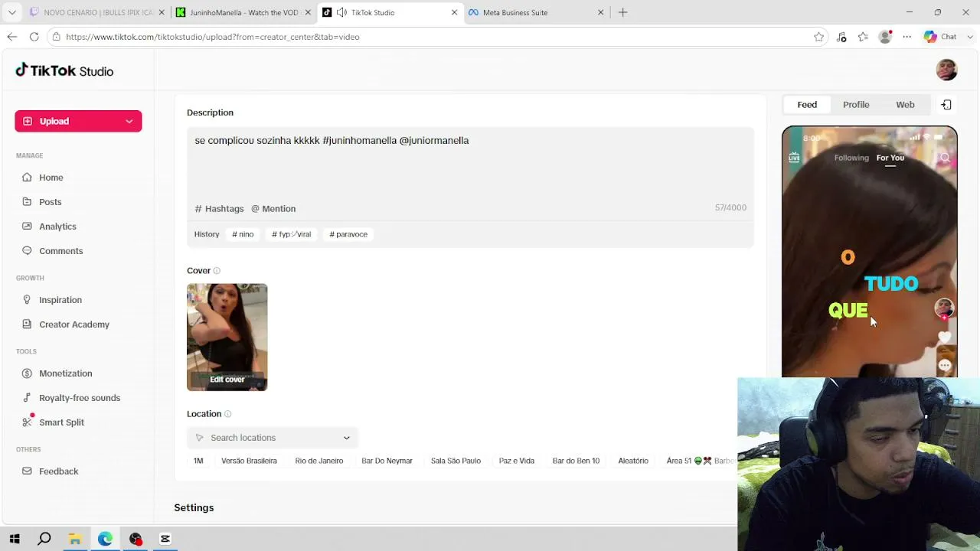This screenshot has height=551, width=980.
Task: Go back to the previous page in the browser
Action: [12, 37]
